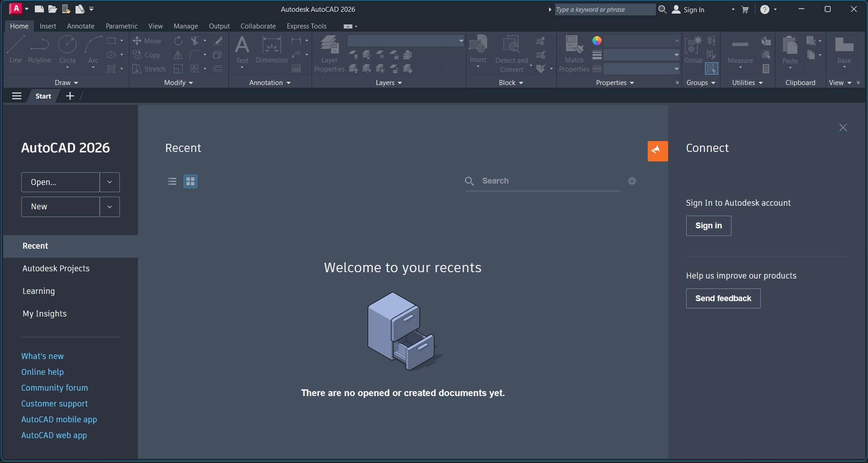
Task: Select Autodesk Projects in sidebar
Action: pos(71,269)
